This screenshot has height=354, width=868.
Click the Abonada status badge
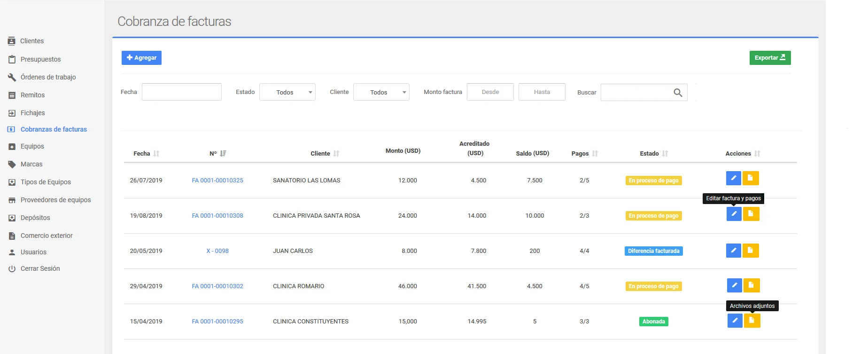coord(654,322)
